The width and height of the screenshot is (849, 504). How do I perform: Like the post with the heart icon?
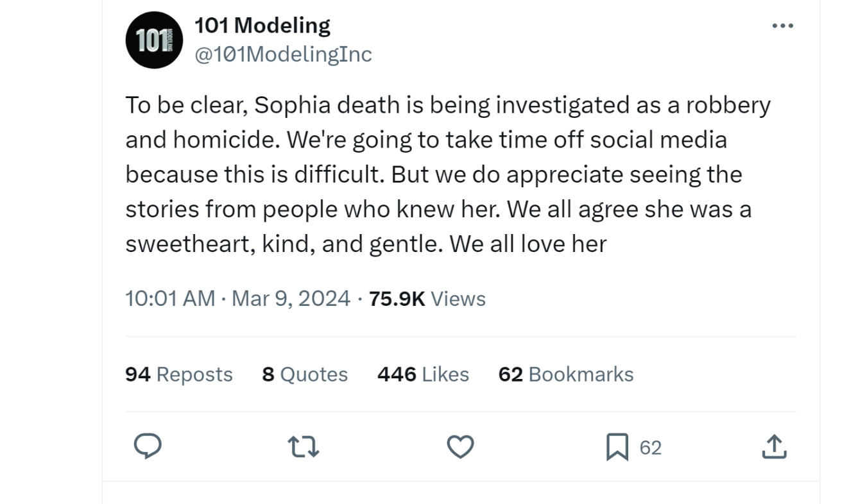[x=460, y=446]
